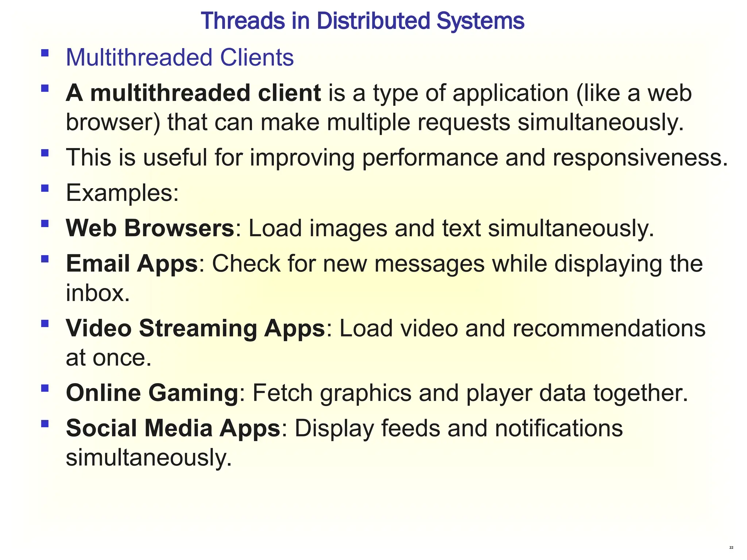Click the slide number 22
Viewport: 747px width, 560px height.
click(731, 548)
